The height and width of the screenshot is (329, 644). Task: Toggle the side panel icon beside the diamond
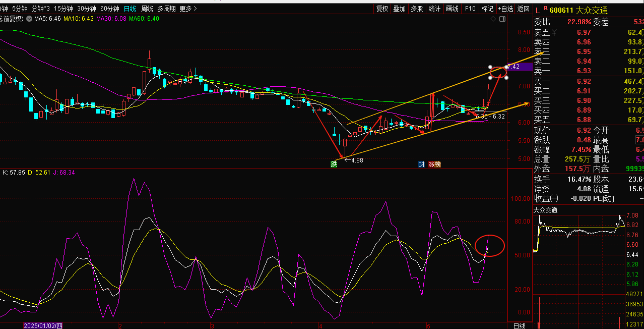tap(501, 19)
